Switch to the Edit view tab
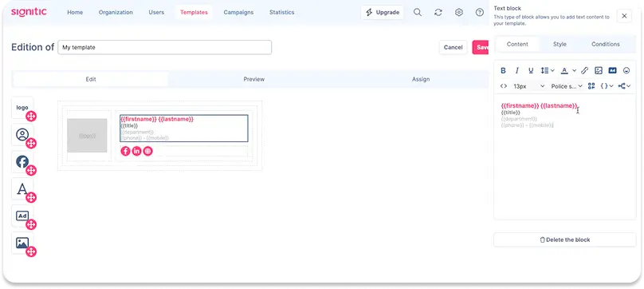644x289 pixels. [x=91, y=79]
